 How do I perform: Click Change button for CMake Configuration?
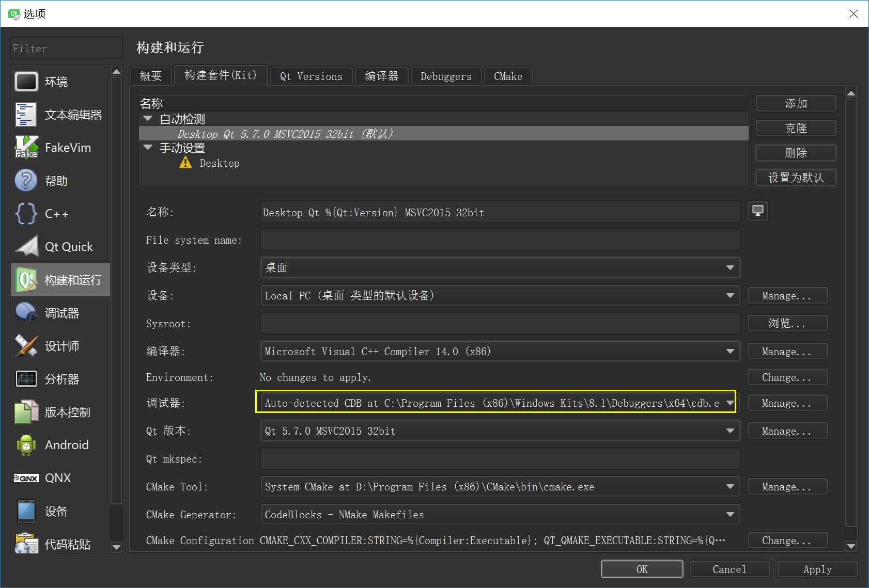point(787,540)
